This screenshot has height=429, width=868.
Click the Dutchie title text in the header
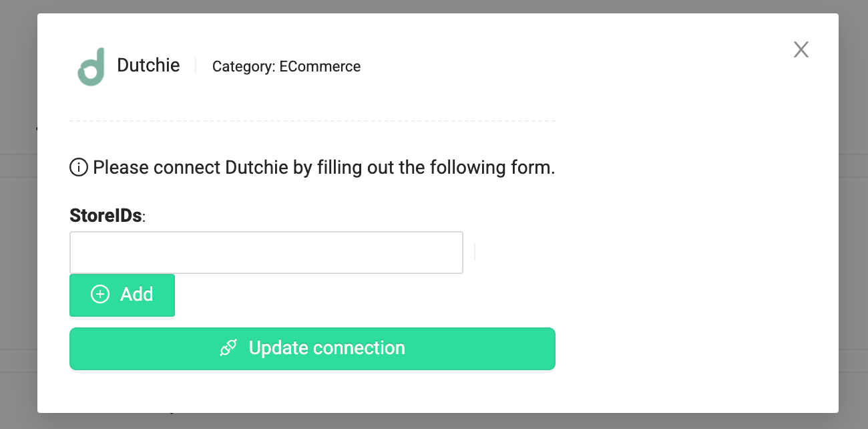(148, 65)
